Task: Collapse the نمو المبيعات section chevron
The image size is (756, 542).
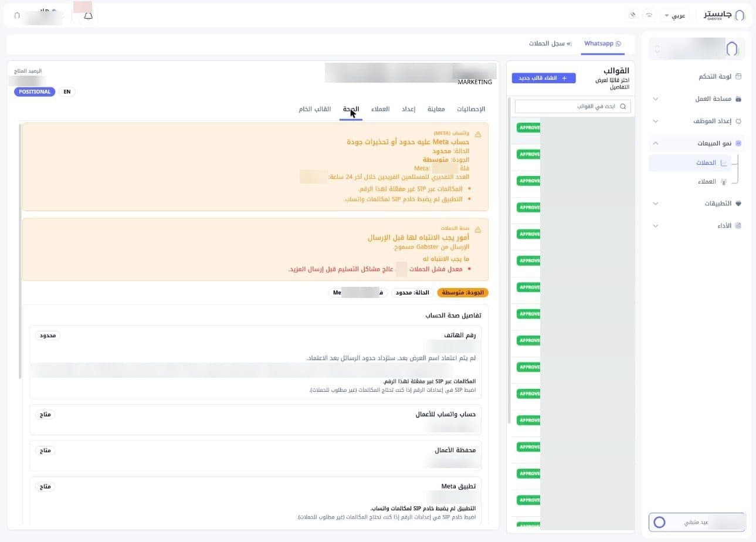Action: [x=656, y=143]
